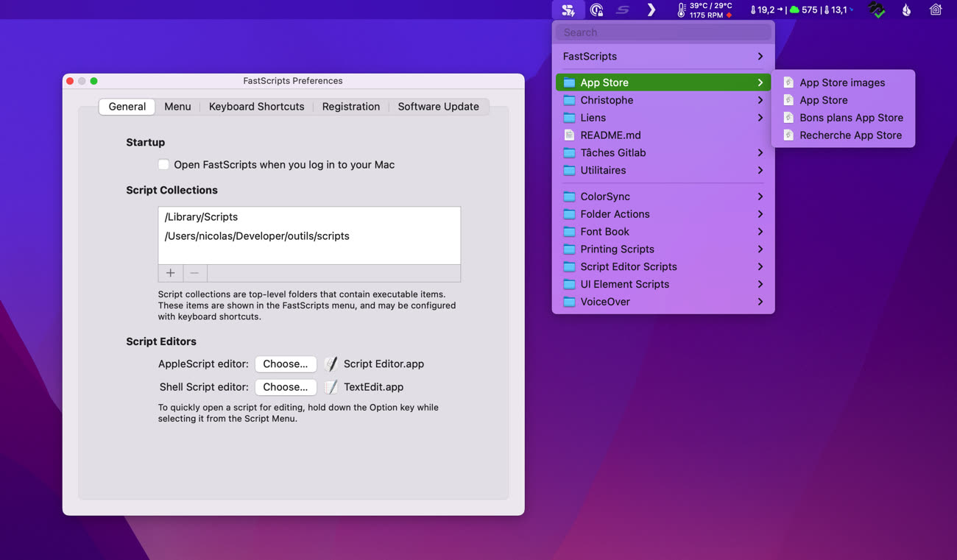Expand the Font Book submenu chevron
Screen dimensions: 957x560
click(x=760, y=232)
